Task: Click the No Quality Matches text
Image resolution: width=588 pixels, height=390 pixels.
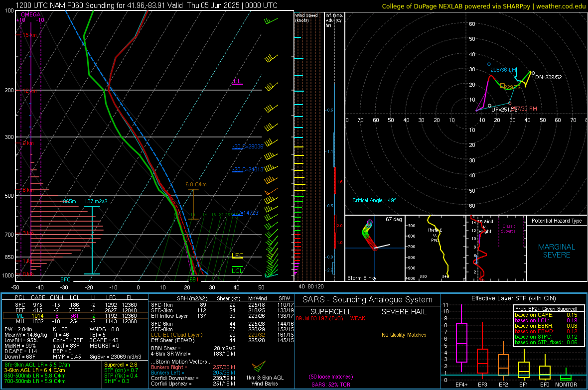Action: (404, 335)
